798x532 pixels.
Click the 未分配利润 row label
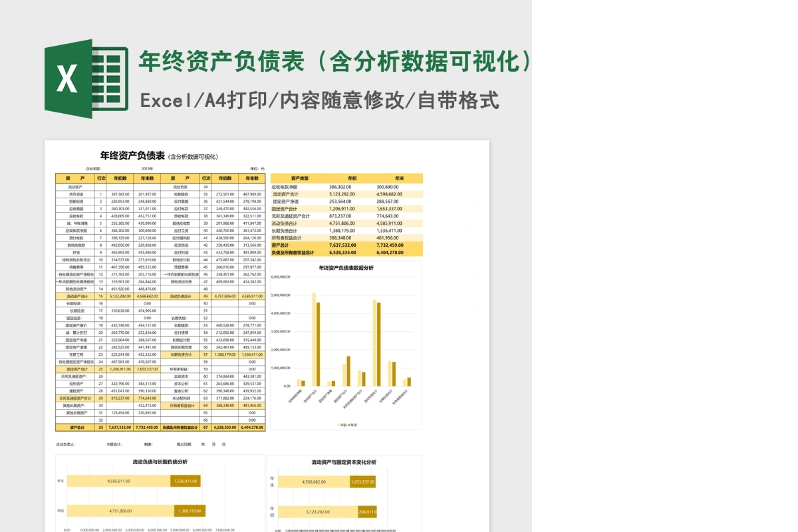pyautogui.click(x=181, y=398)
